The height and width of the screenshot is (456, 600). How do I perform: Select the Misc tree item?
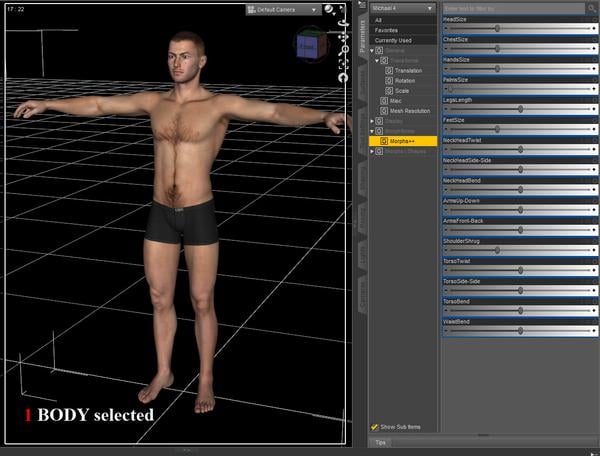(x=396, y=101)
